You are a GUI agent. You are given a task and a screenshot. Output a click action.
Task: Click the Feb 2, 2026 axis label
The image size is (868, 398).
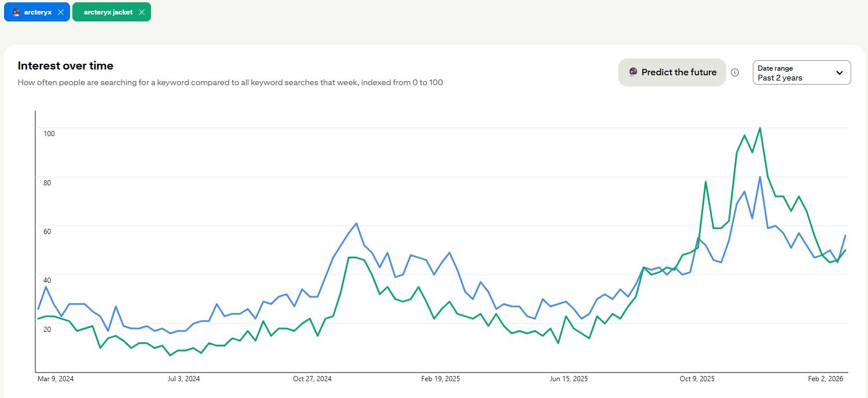[x=826, y=379]
